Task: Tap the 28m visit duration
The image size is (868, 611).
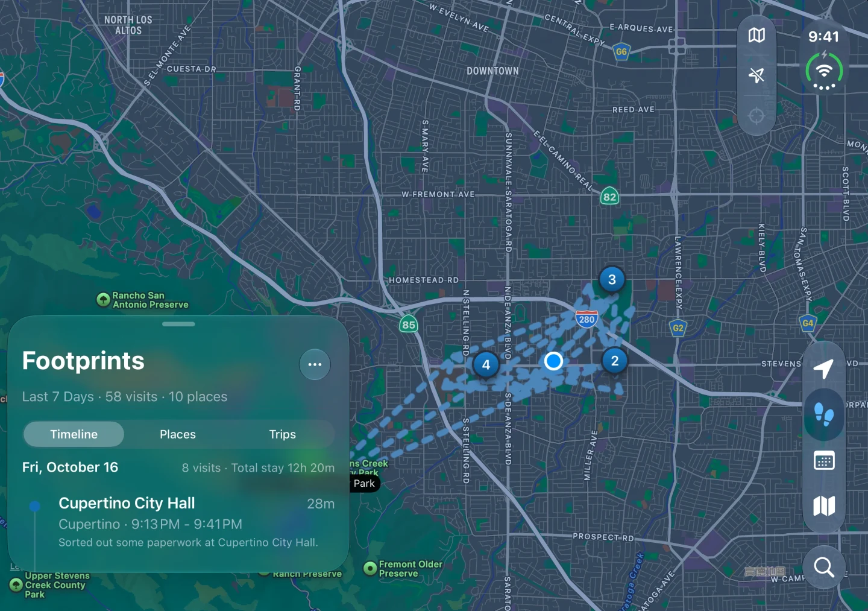Action: click(x=321, y=504)
